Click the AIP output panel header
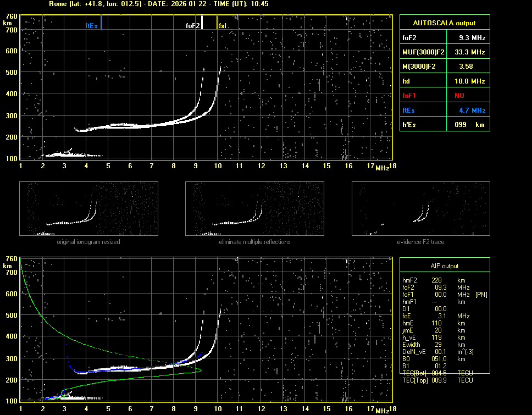 click(444, 266)
